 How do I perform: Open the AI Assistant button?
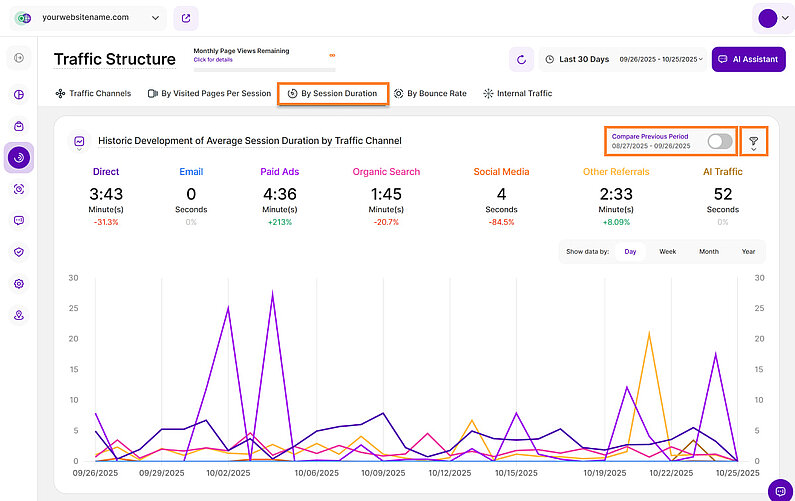point(747,59)
